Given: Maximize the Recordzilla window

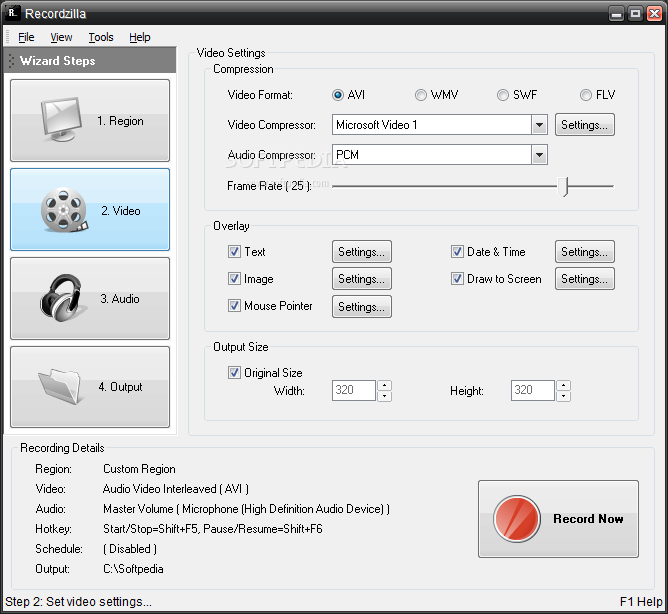Looking at the screenshot, I should click(635, 14).
